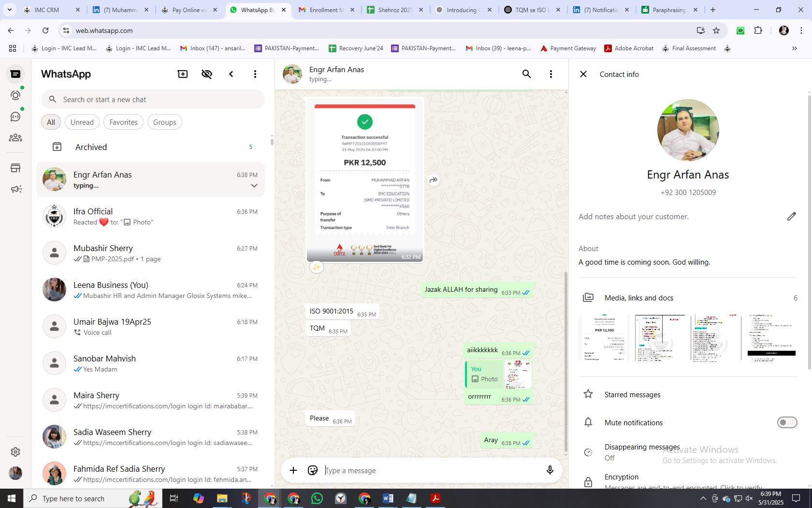The height and width of the screenshot is (508, 812).
Task: Open the Channels icon in WhatsApp sidebar
Action: pyautogui.click(x=15, y=117)
